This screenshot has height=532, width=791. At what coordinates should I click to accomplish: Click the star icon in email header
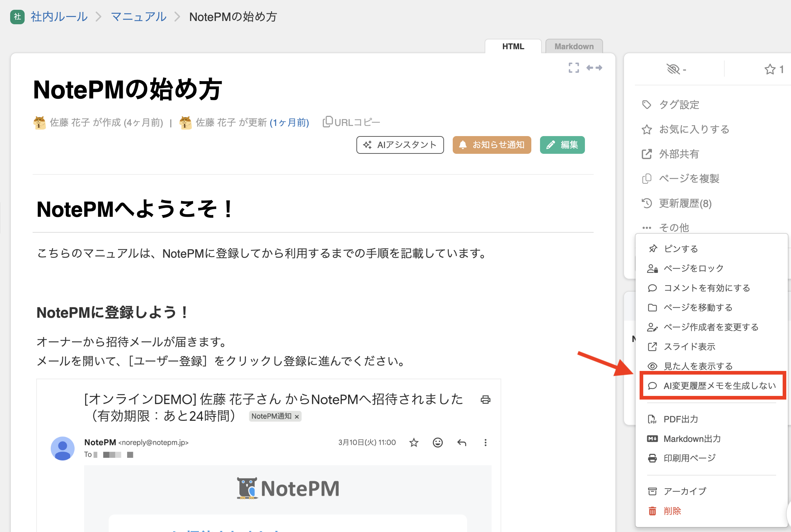coord(414,442)
